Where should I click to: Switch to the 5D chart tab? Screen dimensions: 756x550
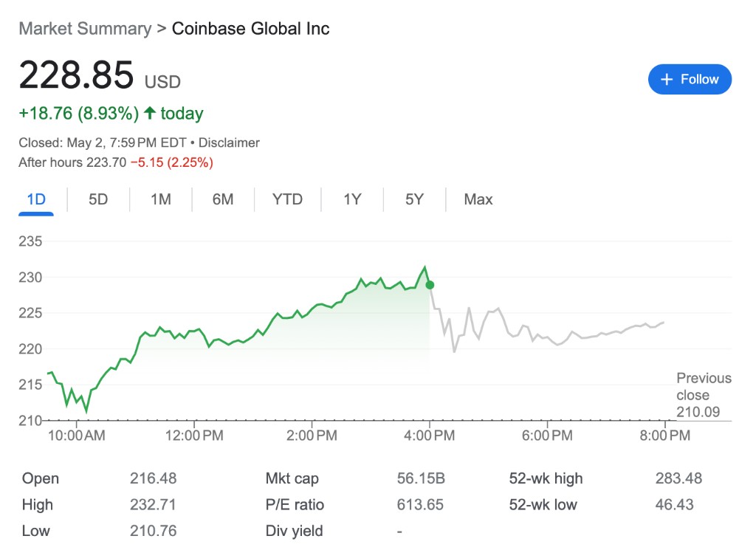[x=98, y=199]
